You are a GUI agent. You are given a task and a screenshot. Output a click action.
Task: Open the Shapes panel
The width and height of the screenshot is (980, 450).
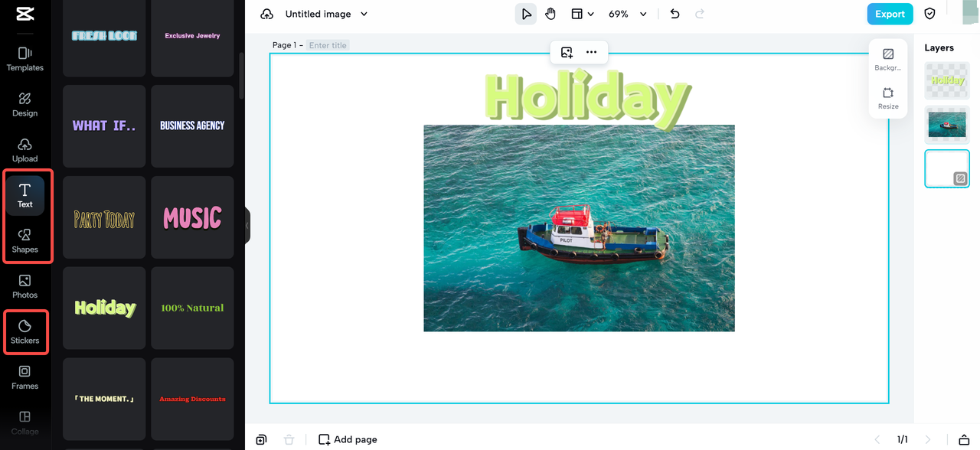25,241
